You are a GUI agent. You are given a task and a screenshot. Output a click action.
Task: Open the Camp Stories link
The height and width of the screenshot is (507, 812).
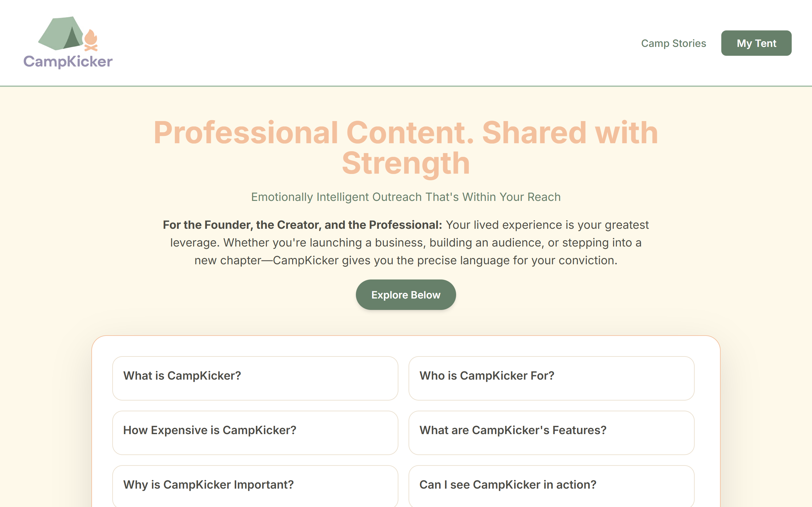coord(673,43)
